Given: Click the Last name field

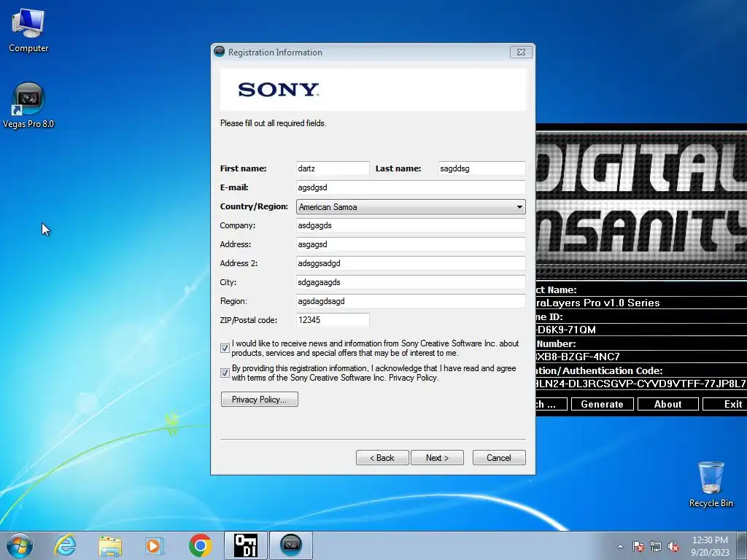Looking at the screenshot, I should (x=481, y=168).
